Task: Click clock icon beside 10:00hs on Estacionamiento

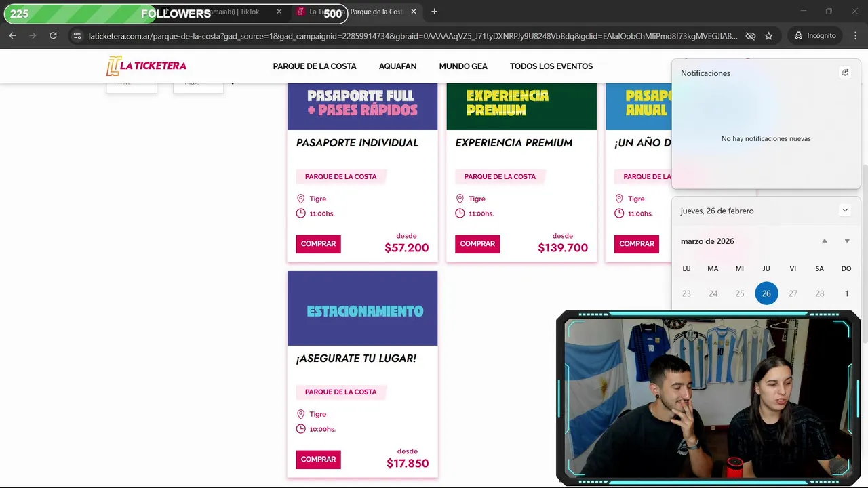Action: click(x=300, y=429)
